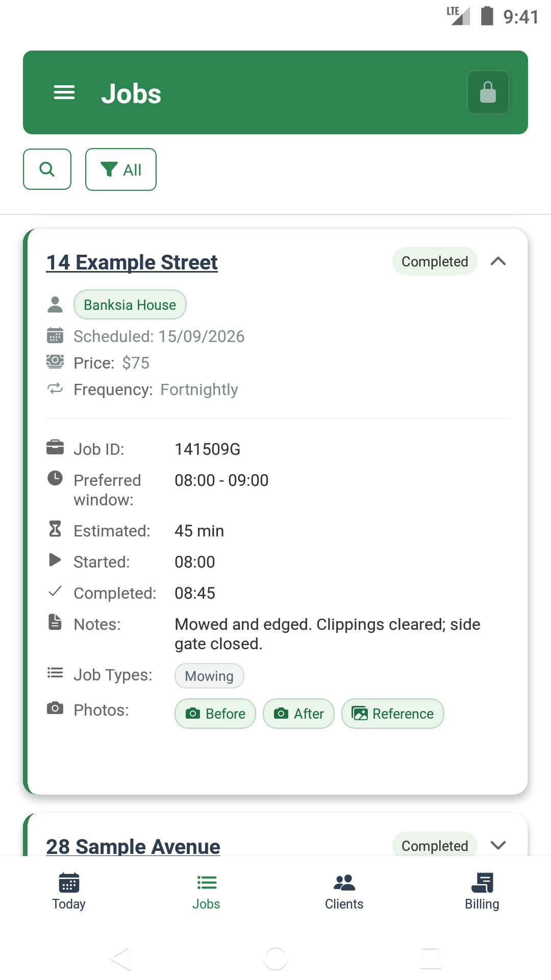The image size is (551, 980).
Task: Open the All filter dropdown
Action: [121, 169]
